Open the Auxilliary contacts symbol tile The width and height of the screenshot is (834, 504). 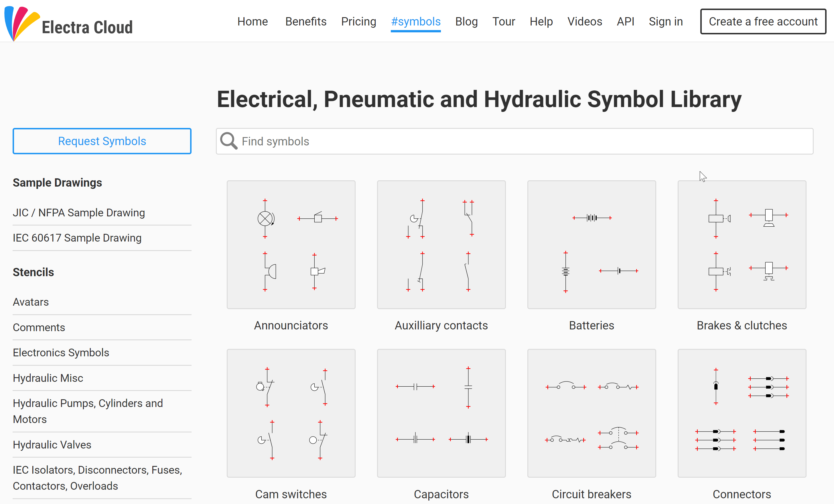441,244
